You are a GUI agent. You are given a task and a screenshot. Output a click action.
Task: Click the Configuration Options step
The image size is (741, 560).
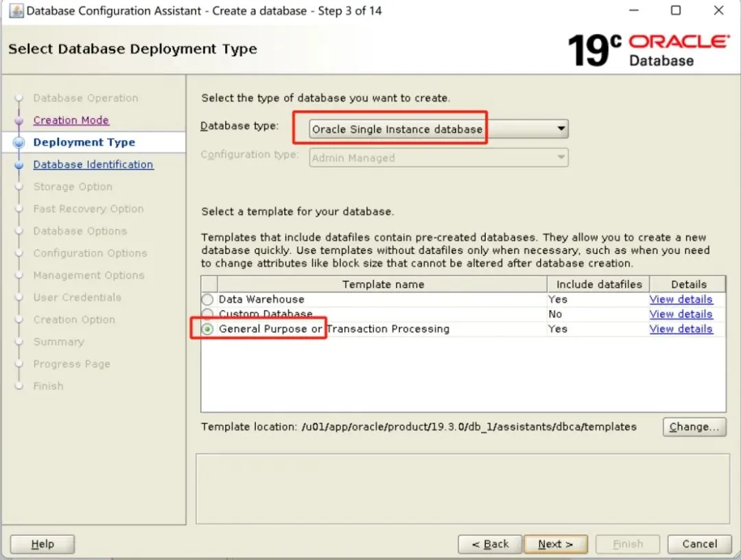click(91, 253)
